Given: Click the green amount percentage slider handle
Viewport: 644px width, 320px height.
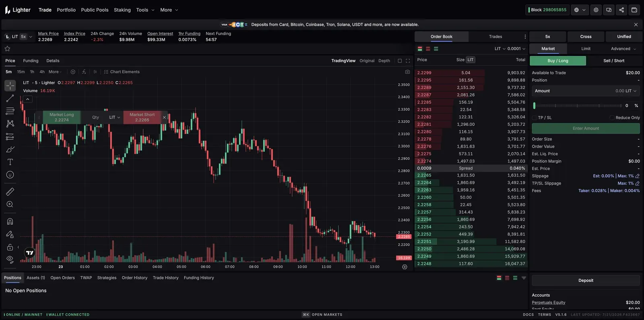Looking at the screenshot, I should click(x=534, y=106).
